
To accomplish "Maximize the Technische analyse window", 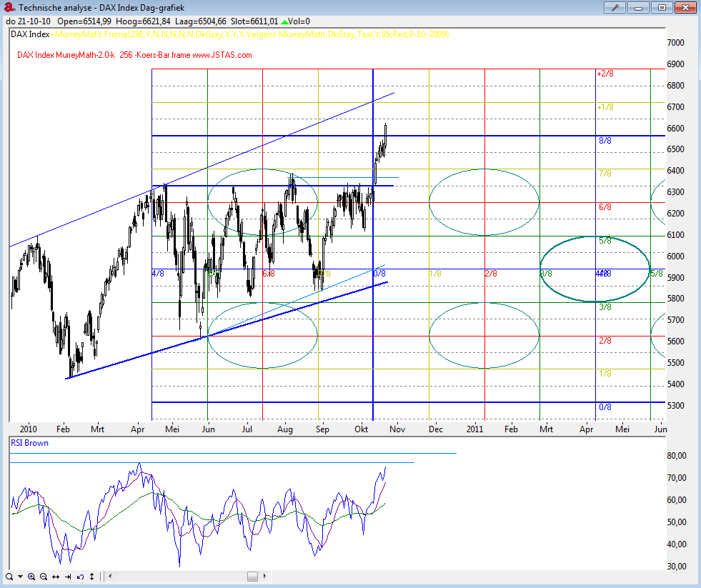I will pyautogui.click(x=662, y=7).
